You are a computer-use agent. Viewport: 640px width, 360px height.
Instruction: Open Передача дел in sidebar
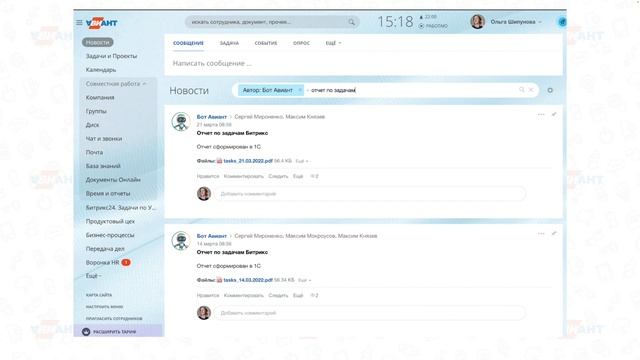(105, 249)
